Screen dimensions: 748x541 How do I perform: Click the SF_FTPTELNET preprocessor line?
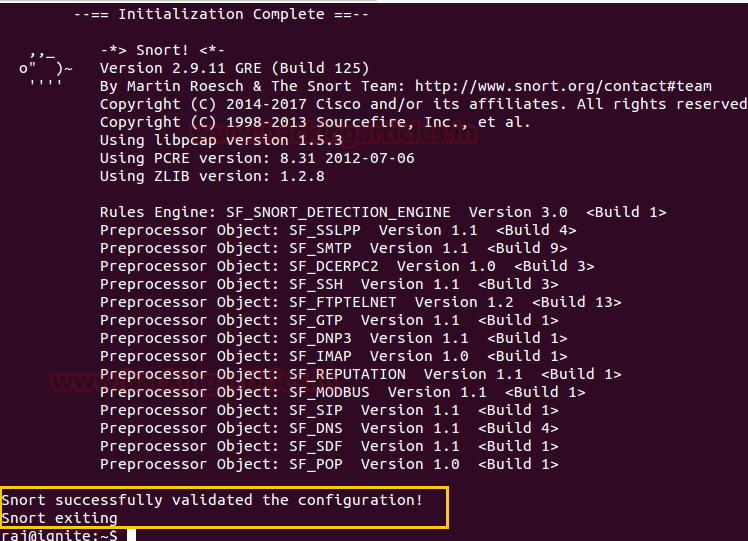360,302
